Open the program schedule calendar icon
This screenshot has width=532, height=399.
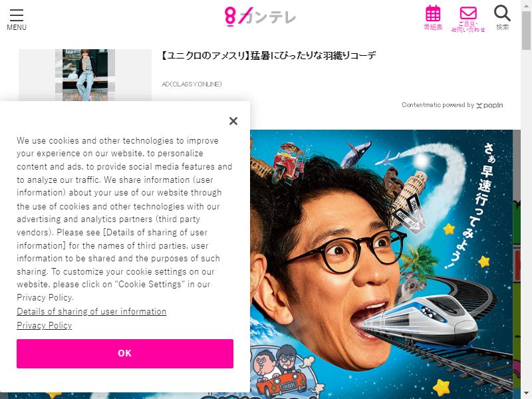(434, 18)
